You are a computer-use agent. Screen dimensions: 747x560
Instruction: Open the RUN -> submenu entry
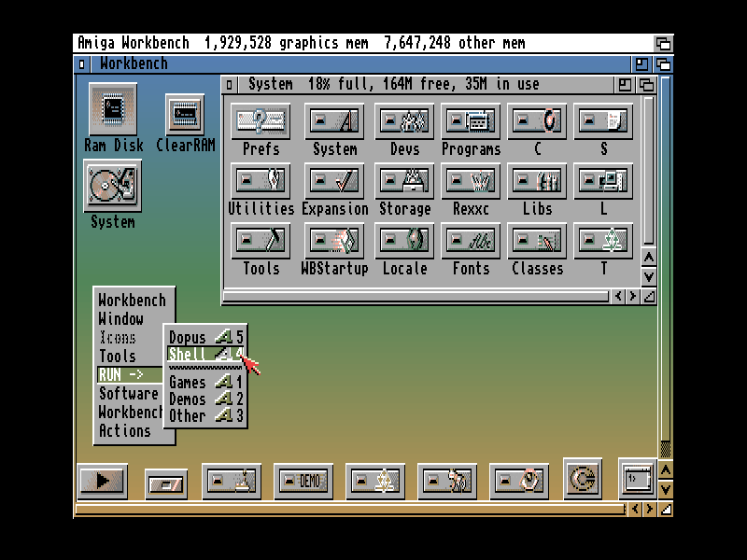pos(131,374)
